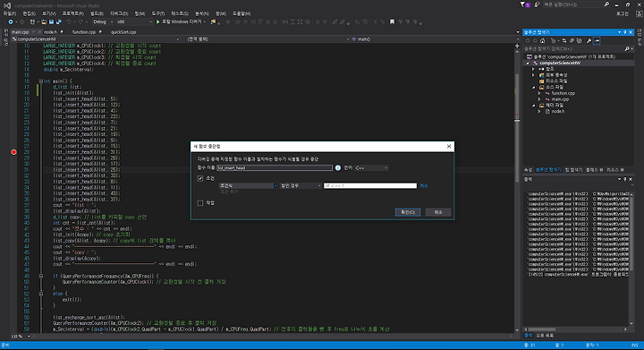
Task: Click the blue 취소 link beside condition
Action: click(424, 185)
